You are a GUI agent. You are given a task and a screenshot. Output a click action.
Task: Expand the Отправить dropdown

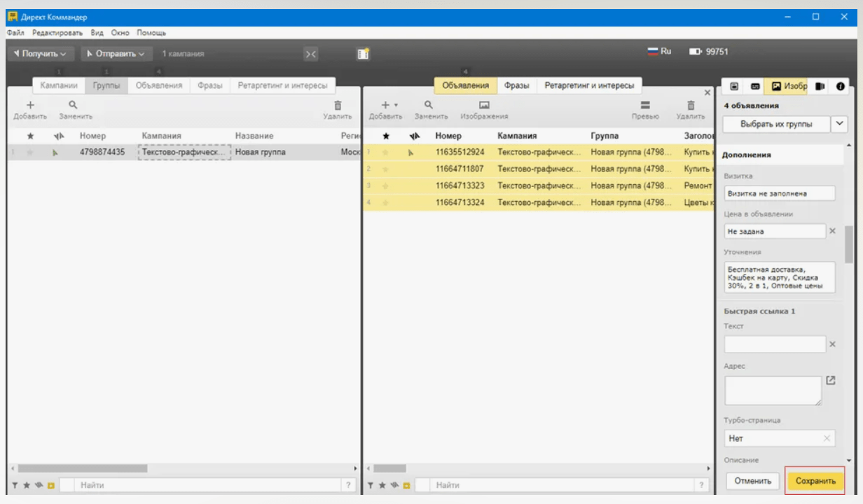[x=116, y=54]
